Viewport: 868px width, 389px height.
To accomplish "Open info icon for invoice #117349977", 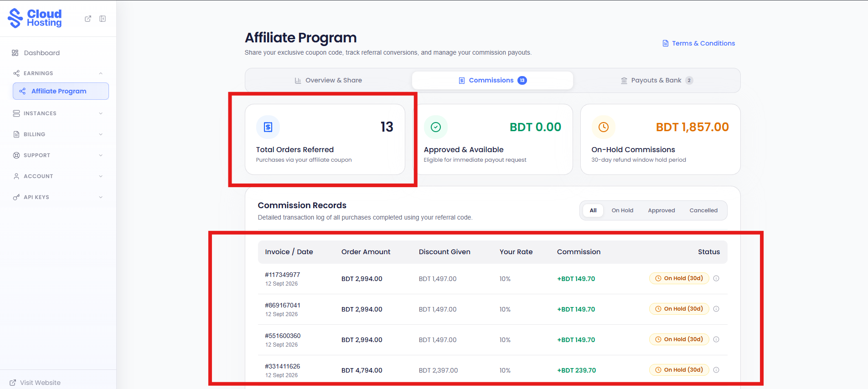I will point(716,278).
